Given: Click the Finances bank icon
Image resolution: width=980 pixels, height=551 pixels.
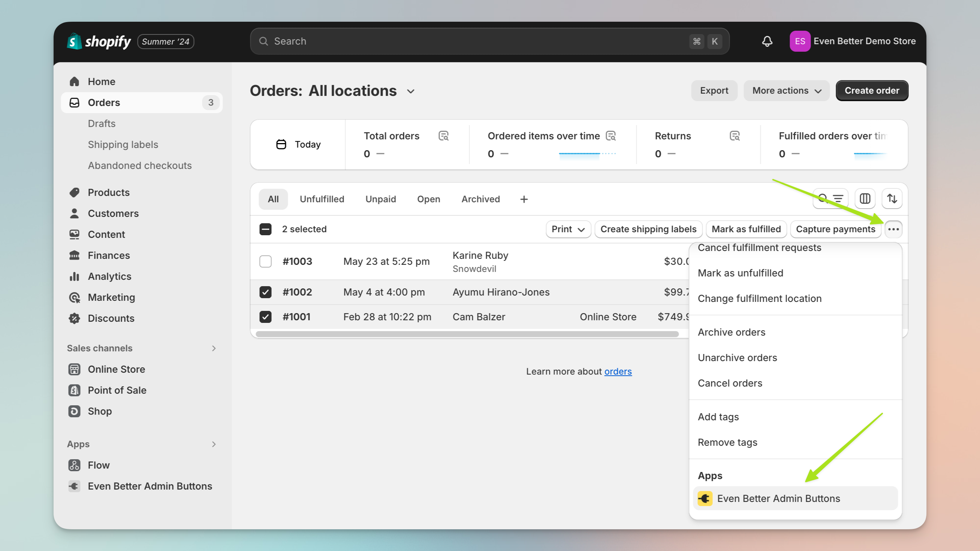Looking at the screenshot, I should coord(74,255).
